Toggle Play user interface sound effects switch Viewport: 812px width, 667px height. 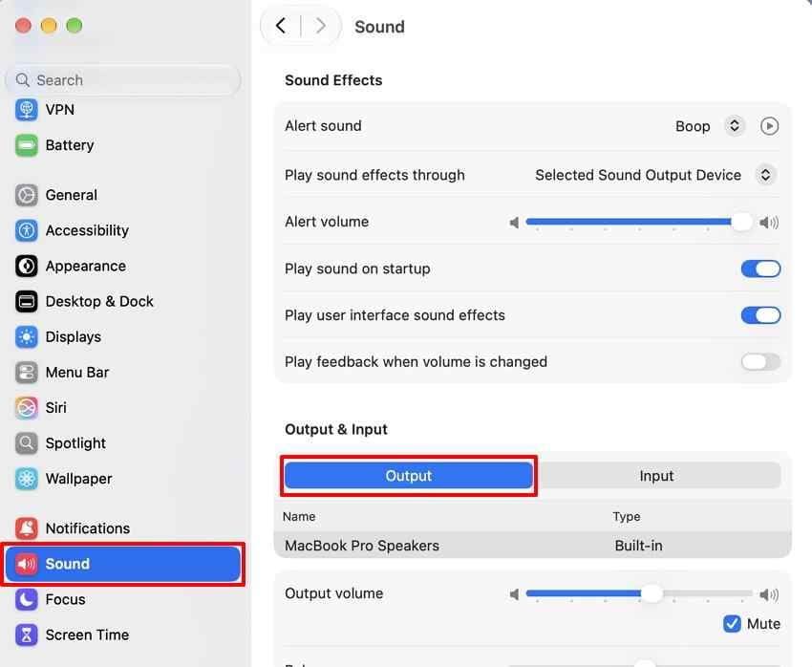(760, 315)
